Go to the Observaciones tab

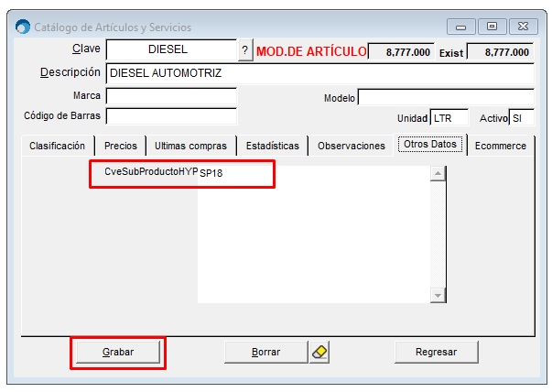coord(351,146)
